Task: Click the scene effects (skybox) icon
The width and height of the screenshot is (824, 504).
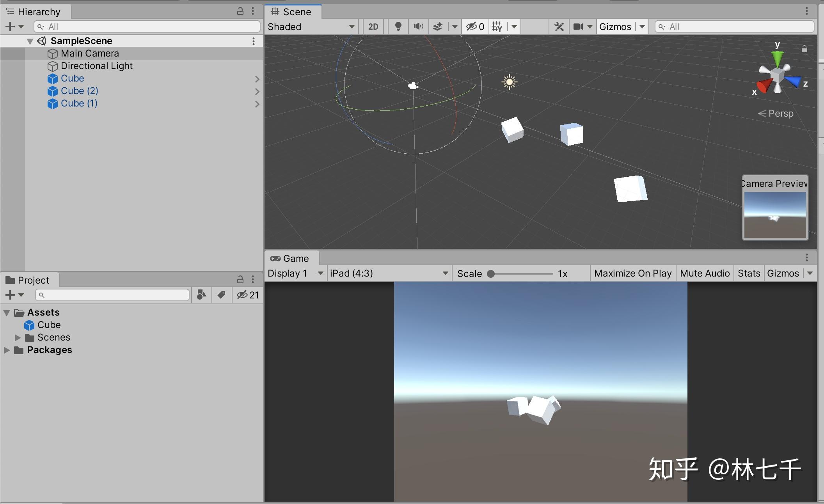Action: (x=438, y=26)
